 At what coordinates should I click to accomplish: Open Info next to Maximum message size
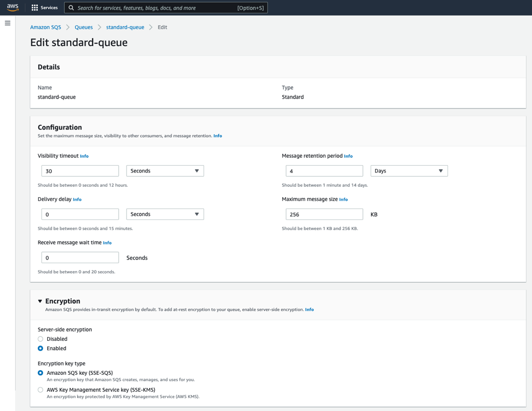tap(343, 199)
